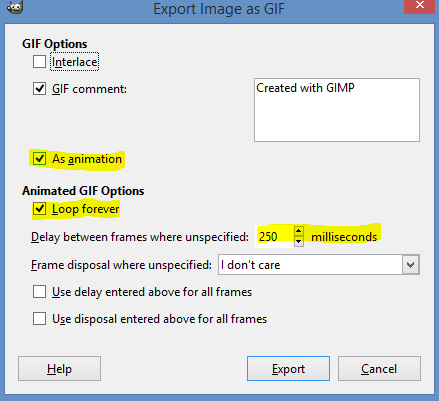
Task: Click the Frame disposal where unspecified label
Action: pos(121,265)
